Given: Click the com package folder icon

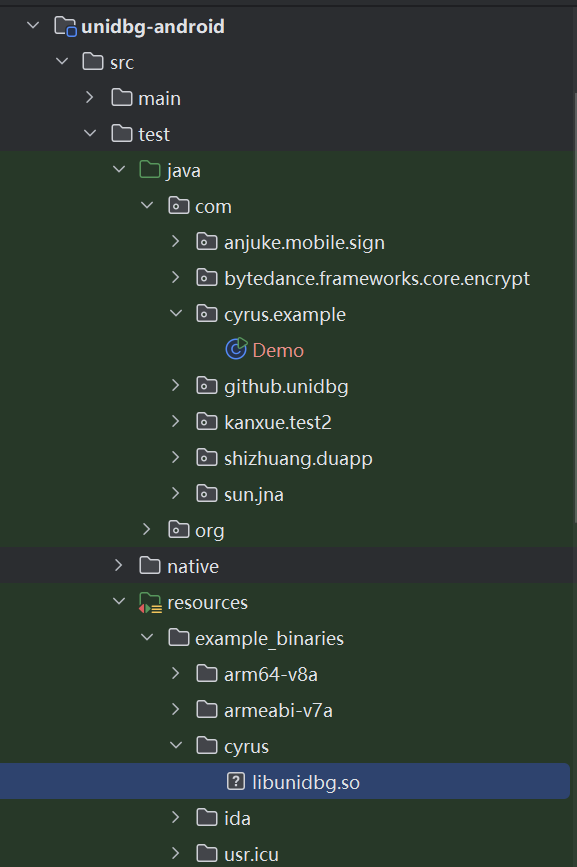Looking at the screenshot, I should [x=179, y=206].
